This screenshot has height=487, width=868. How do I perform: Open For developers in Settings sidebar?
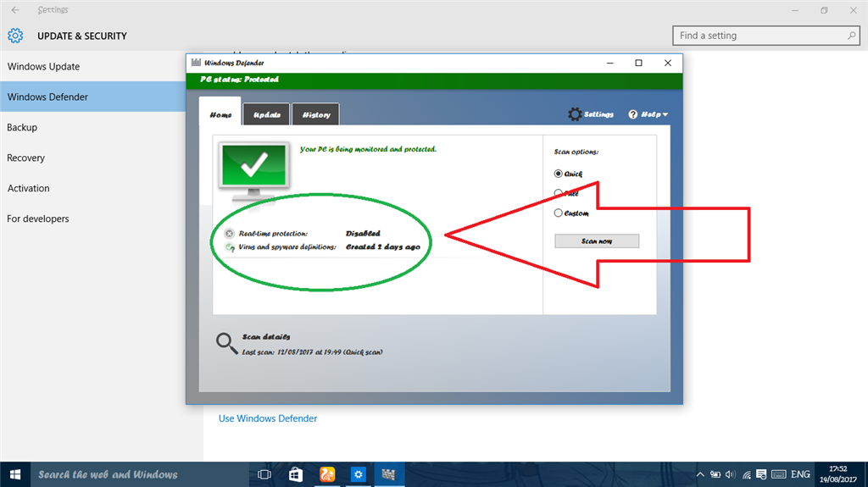click(x=93, y=219)
